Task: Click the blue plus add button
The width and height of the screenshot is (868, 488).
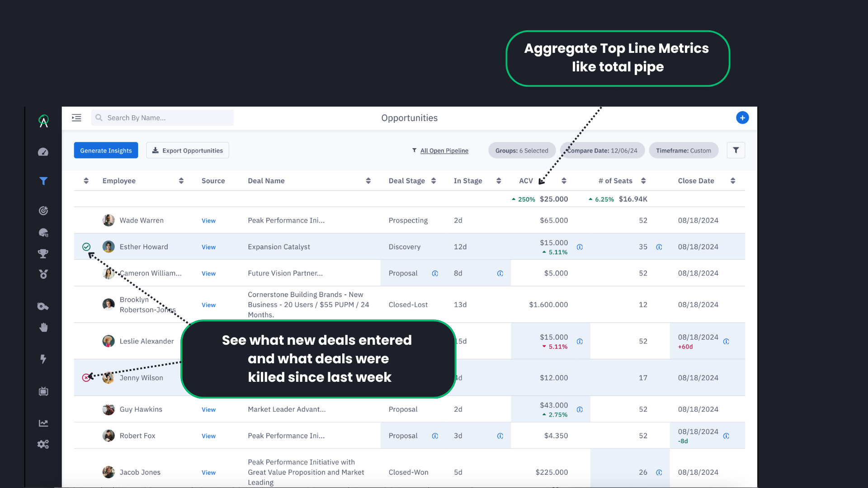Action: click(742, 118)
